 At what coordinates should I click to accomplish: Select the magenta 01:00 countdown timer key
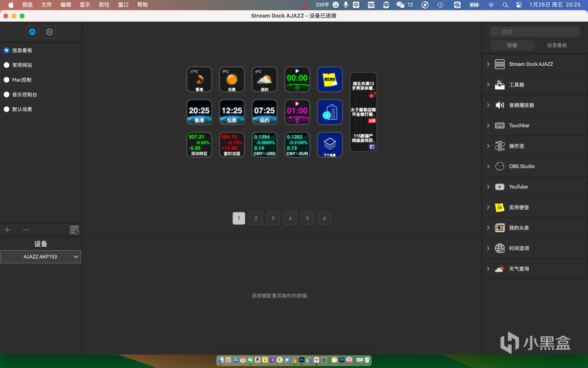point(297,112)
